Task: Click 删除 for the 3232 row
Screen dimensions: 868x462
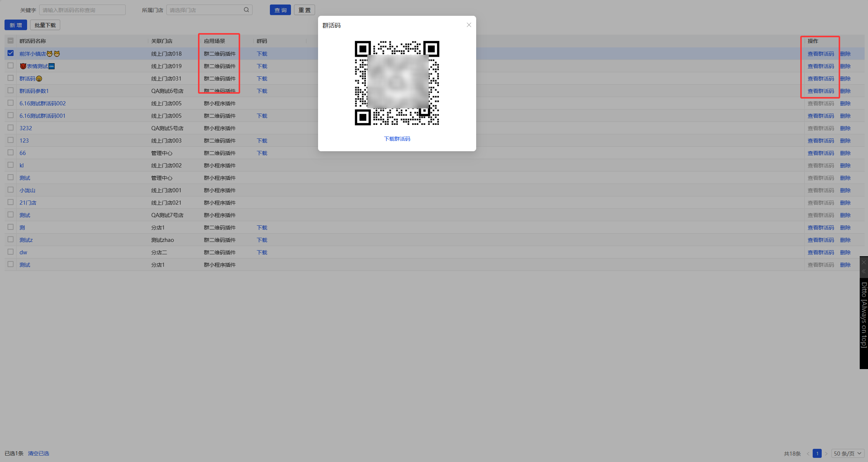Action: (845, 128)
